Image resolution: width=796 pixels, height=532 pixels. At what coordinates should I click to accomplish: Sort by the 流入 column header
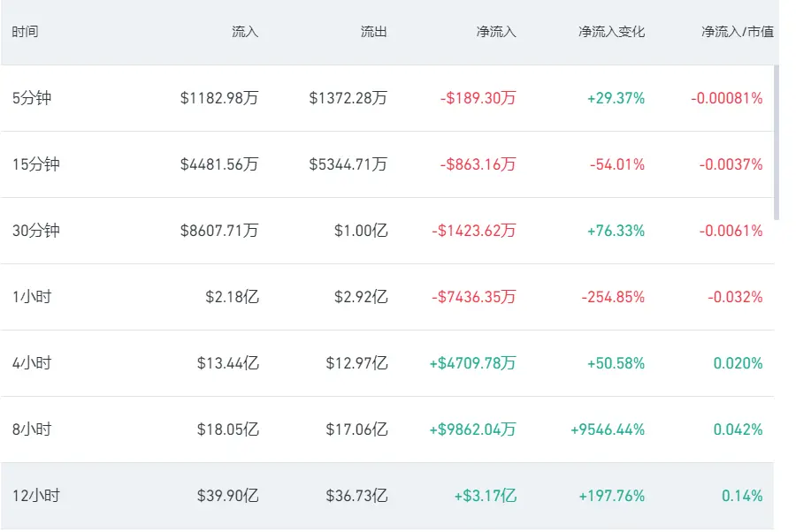coord(245,32)
